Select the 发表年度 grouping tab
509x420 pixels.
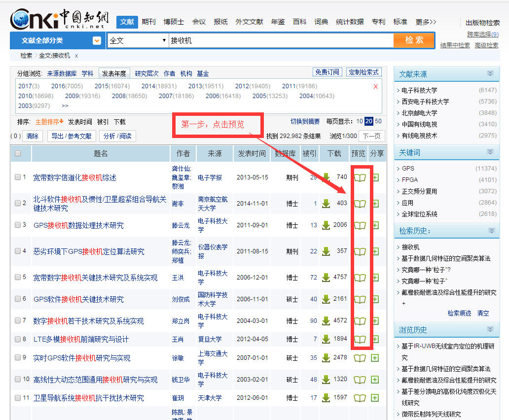[114, 73]
